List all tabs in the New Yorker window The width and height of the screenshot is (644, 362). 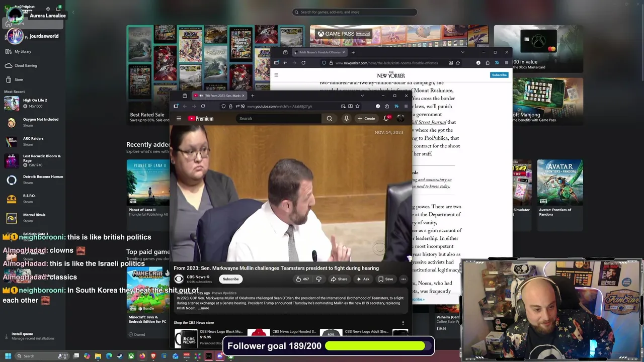[462, 52]
